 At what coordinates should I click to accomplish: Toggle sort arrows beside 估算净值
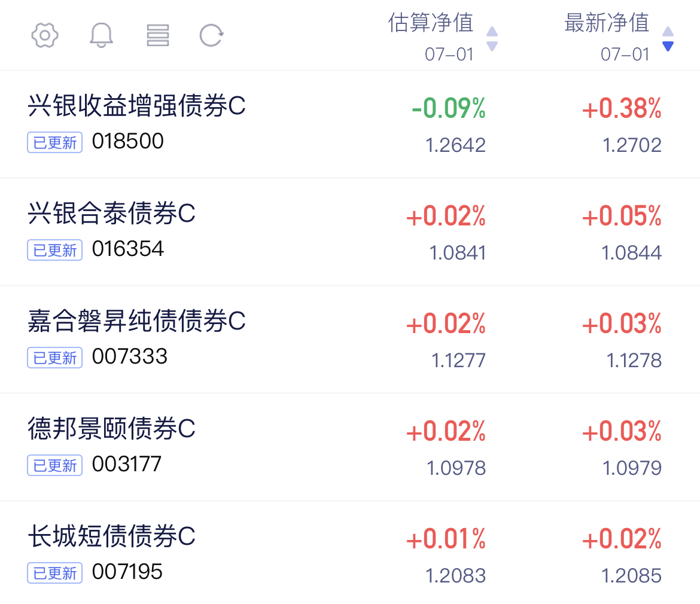point(492,39)
